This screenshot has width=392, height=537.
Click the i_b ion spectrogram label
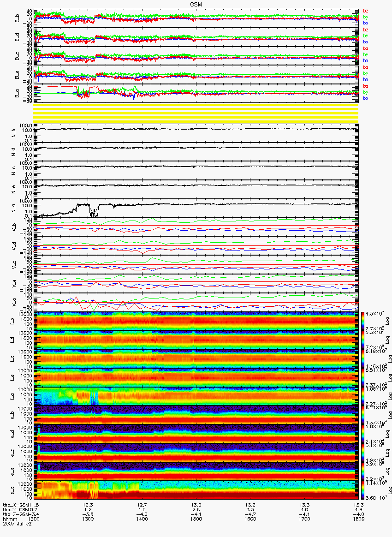[x=12, y=322]
